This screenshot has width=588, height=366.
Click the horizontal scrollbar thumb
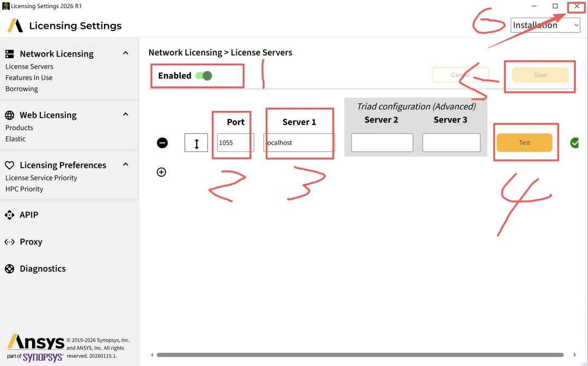pyautogui.click(x=360, y=355)
